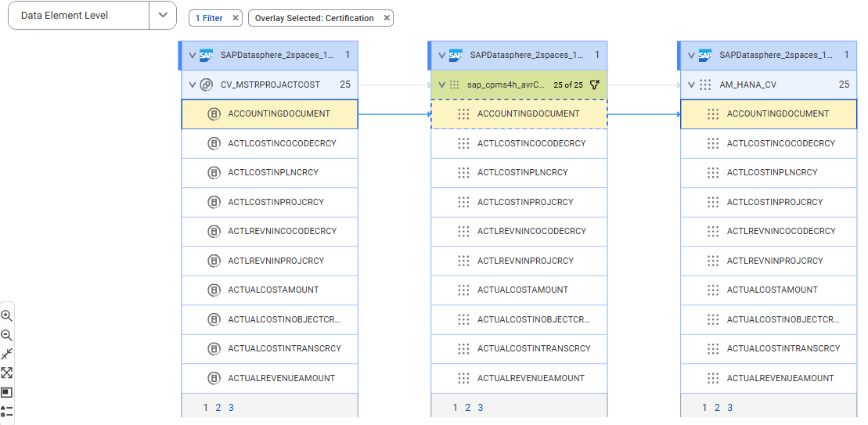The width and height of the screenshot is (868, 425).
Task: Remove the Overlay Selected: Certification chip
Action: coord(387,18)
